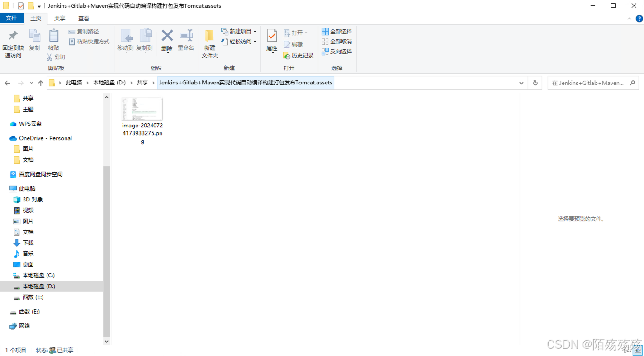The width and height of the screenshot is (644, 356).
Task: Open Easy access (轻松访问) dropdown
Action: tap(239, 42)
